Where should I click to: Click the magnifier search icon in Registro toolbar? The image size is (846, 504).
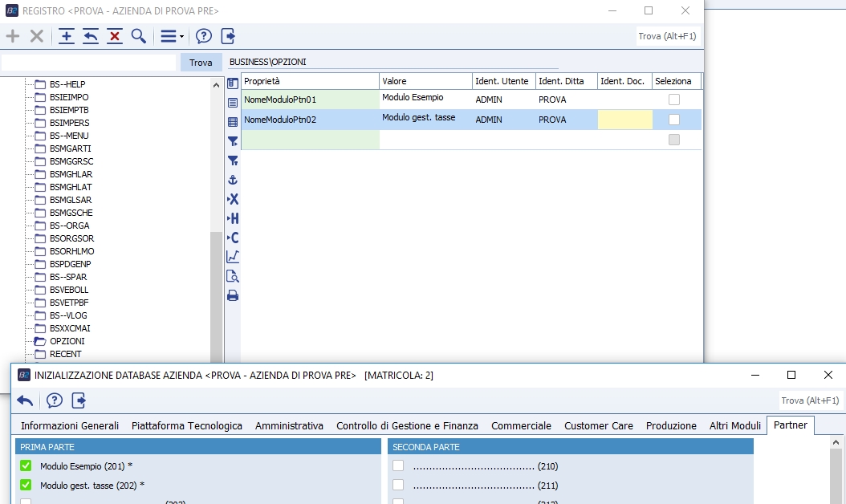pos(139,36)
